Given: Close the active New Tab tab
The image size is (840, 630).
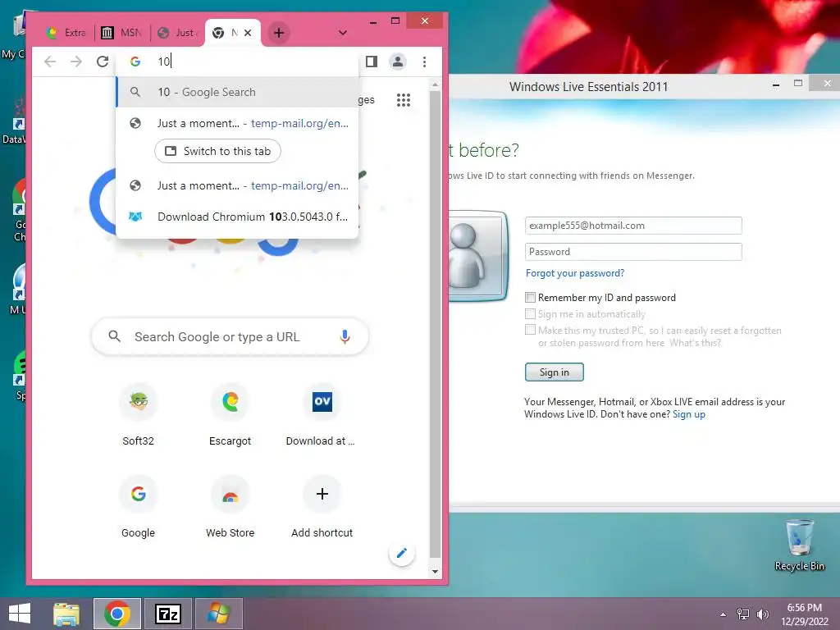Looking at the screenshot, I should click(x=248, y=33).
